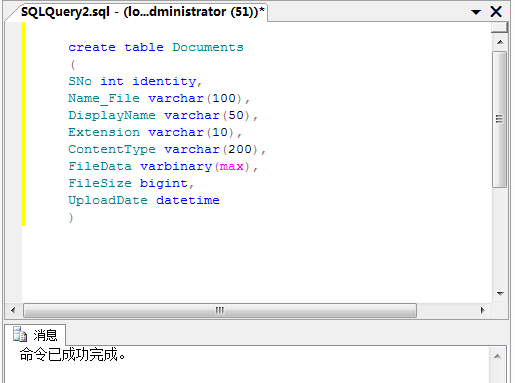
Task: Switch to the 消息 messages tab
Action: coord(35,334)
